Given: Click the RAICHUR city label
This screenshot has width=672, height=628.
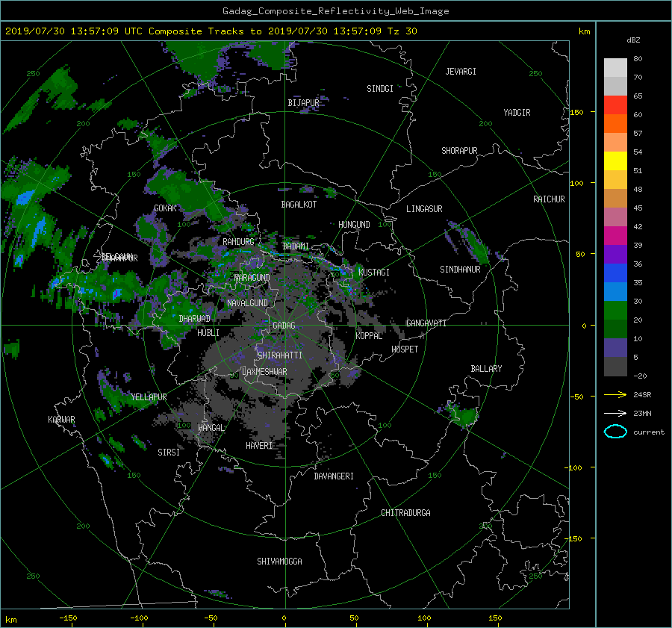Looking at the screenshot, I should [x=549, y=199].
